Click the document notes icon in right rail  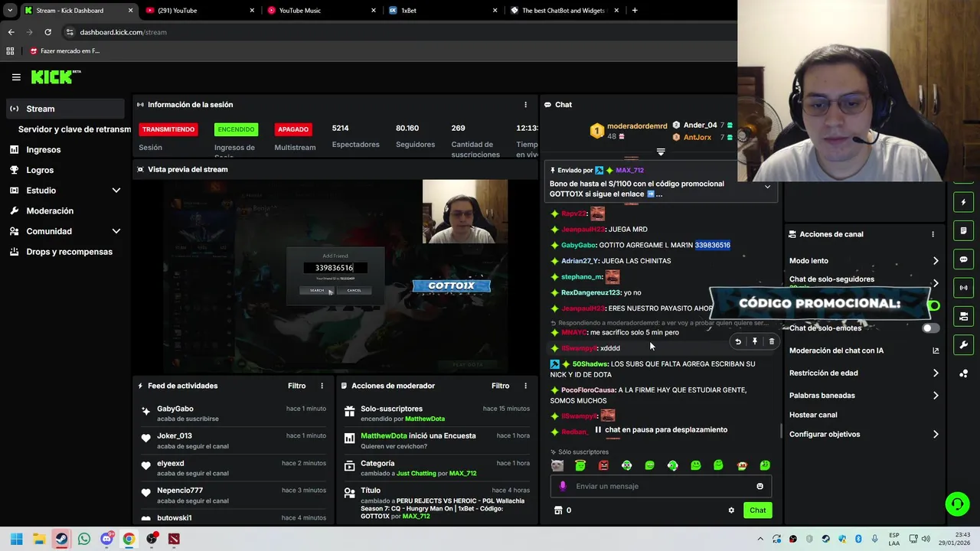963,231
